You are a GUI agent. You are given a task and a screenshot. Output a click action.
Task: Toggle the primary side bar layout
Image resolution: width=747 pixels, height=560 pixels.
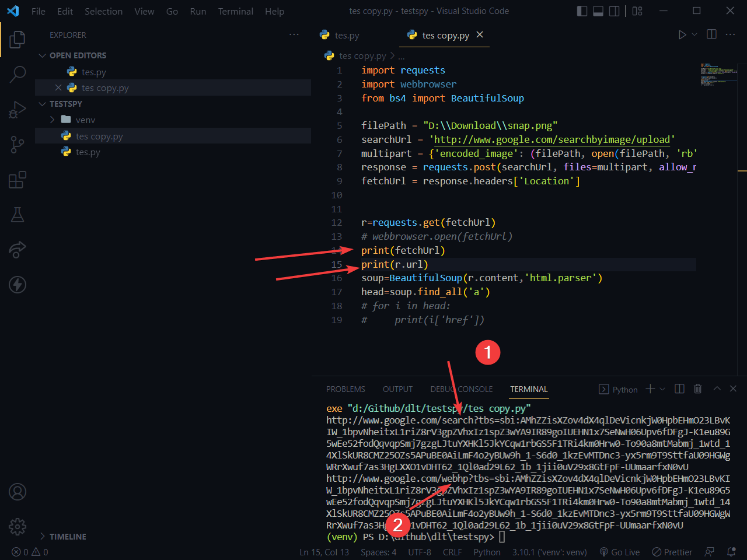click(x=582, y=11)
